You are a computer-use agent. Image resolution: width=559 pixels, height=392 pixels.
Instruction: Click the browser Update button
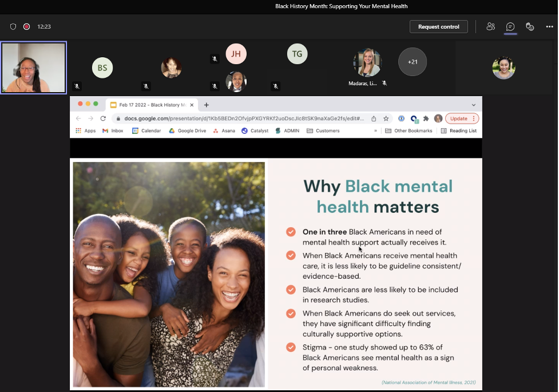pyautogui.click(x=461, y=118)
